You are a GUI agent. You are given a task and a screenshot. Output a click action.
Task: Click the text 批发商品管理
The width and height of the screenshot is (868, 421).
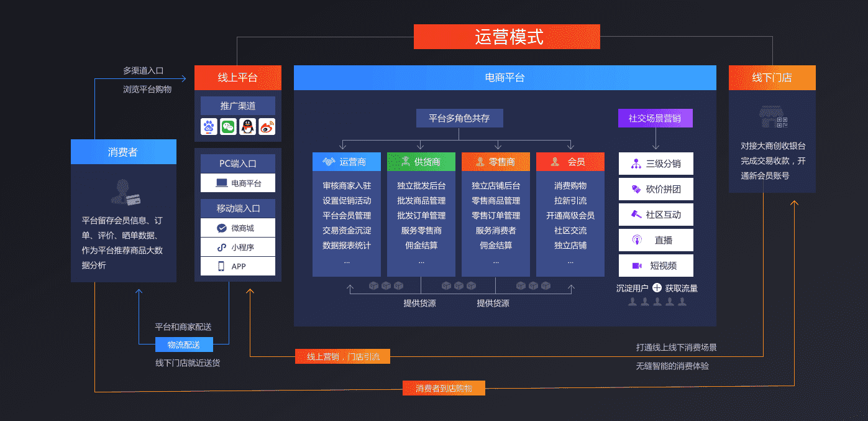point(421,201)
